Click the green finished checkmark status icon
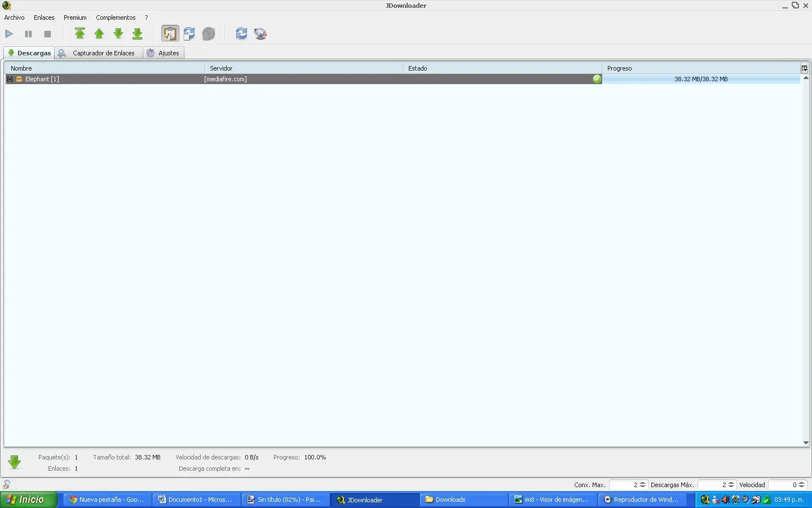This screenshot has height=508, width=812. (597, 79)
